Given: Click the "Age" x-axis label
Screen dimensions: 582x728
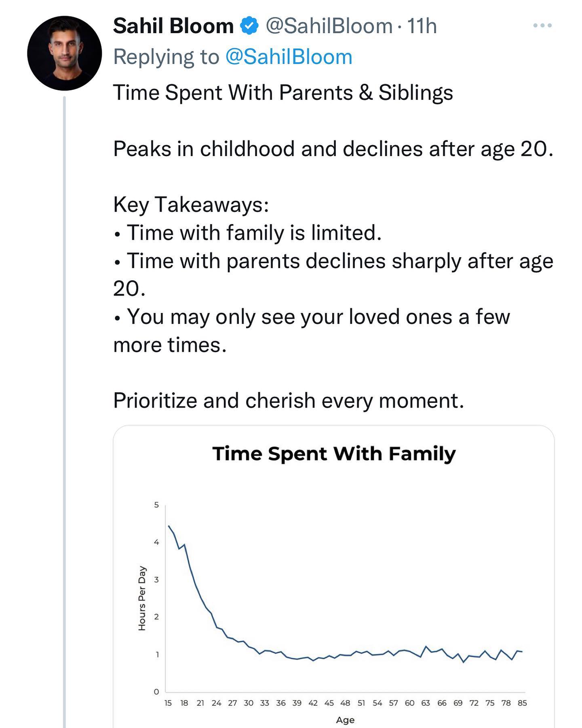Looking at the screenshot, I should pos(345,720).
